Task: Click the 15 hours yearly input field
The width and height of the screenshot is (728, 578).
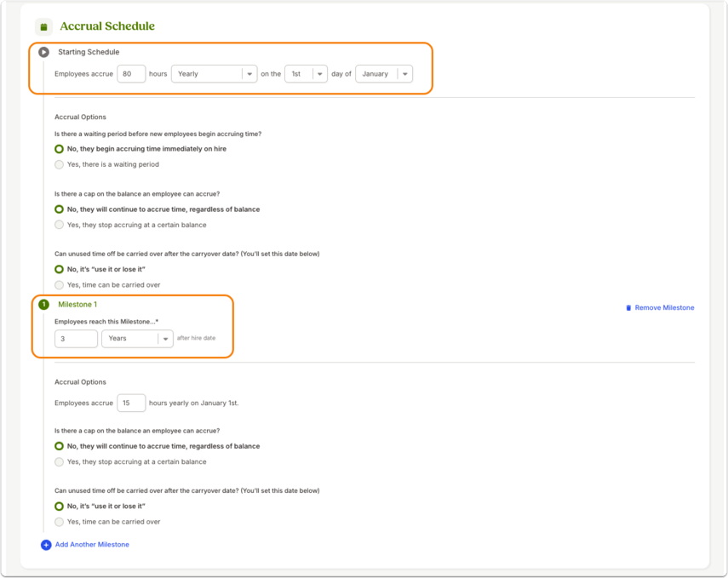Action: coord(131,403)
